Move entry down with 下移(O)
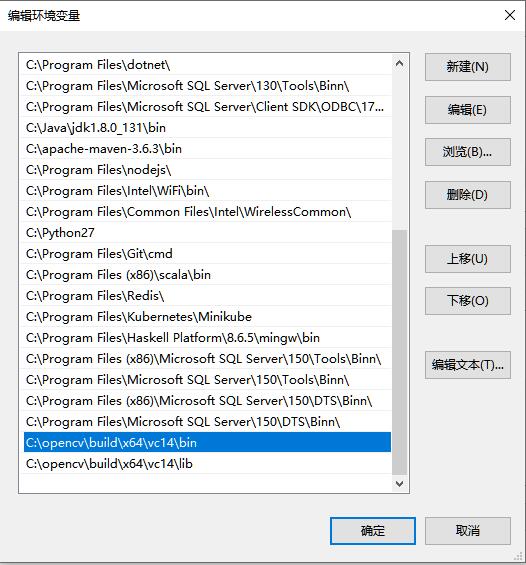Screen dimensions: 526x565 pos(468,301)
